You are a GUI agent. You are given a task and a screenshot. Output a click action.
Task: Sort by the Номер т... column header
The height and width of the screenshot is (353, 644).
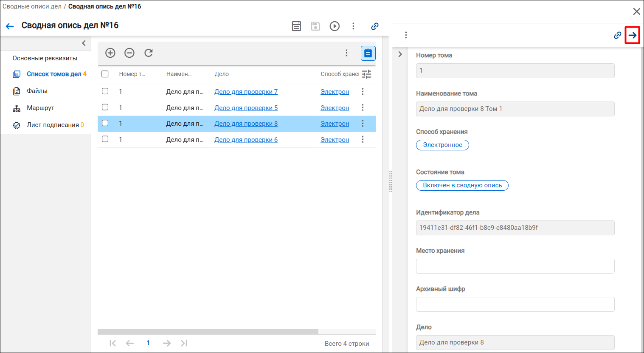pos(132,74)
